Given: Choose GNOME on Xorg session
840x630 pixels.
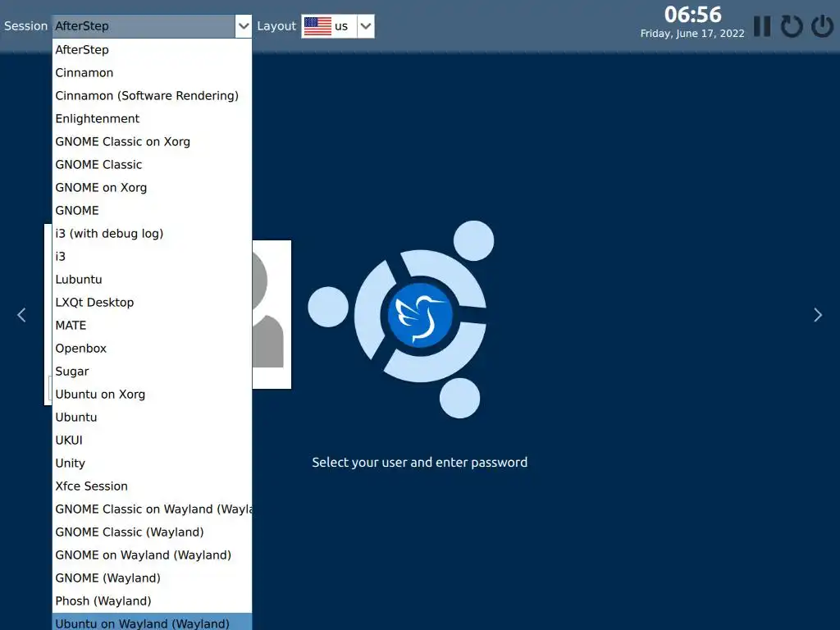Looking at the screenshot, I should (x=152, y=188).
